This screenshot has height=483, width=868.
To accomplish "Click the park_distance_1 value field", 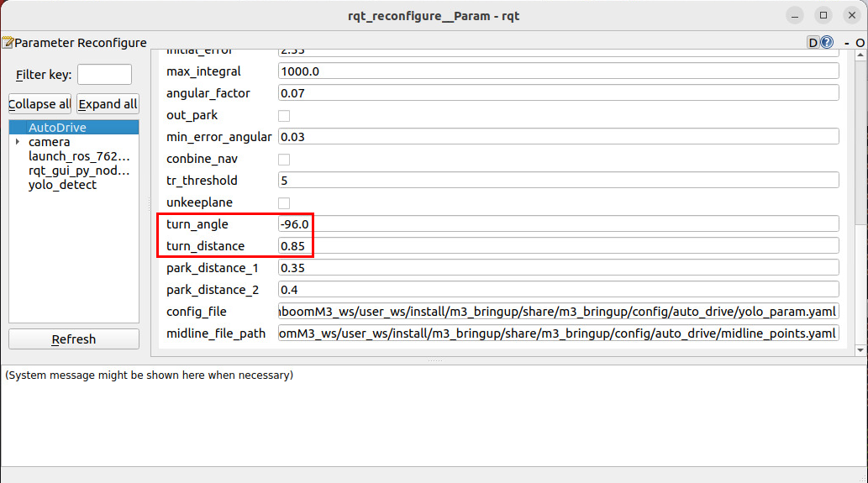I will coord(559,268).
